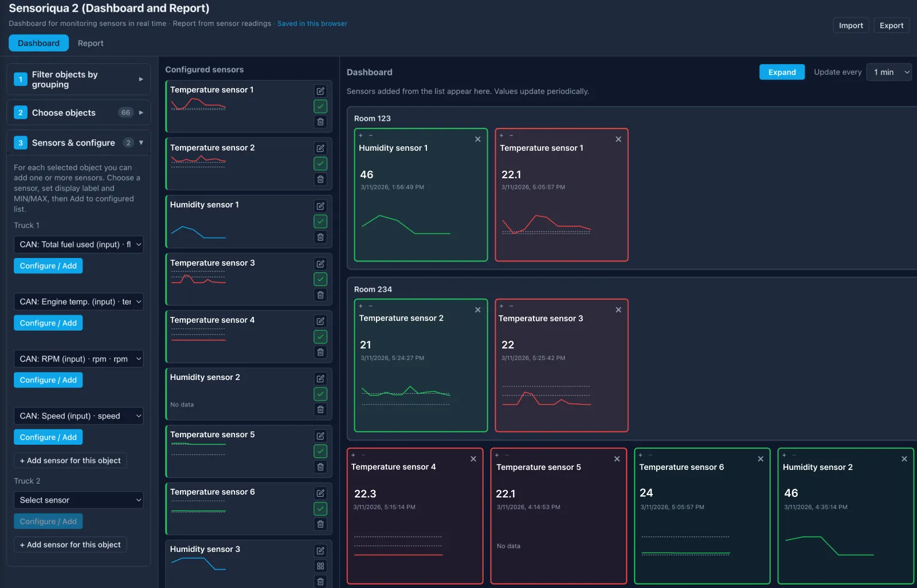Image resolution: width=917 pixels, height=588 pixels.
Task: Edit the Humidity sensor 2 configured entry
Action: (x=320, y=378)
